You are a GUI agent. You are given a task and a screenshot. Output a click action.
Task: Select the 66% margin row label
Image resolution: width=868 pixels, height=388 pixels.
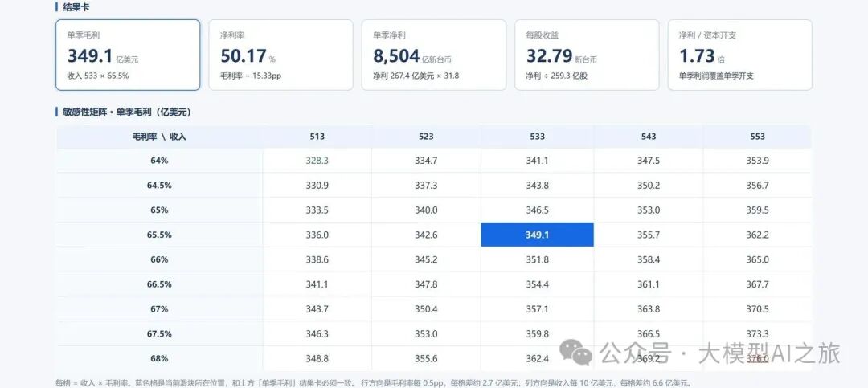pos(159,259)
